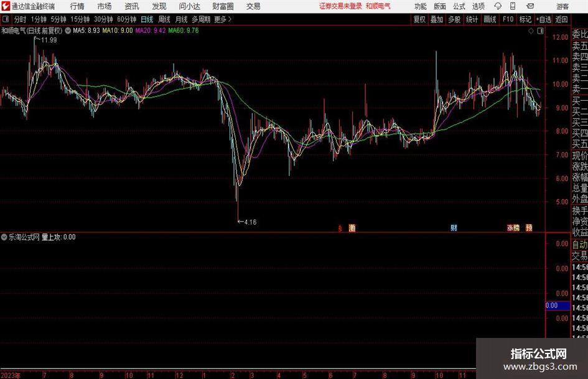Switch to 分时 chart period

(21, 19)
